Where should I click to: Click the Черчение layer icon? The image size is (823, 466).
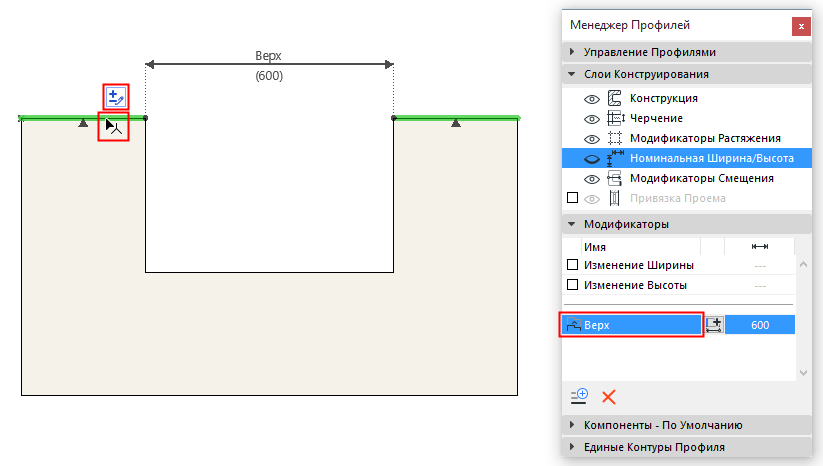(615, 118)
